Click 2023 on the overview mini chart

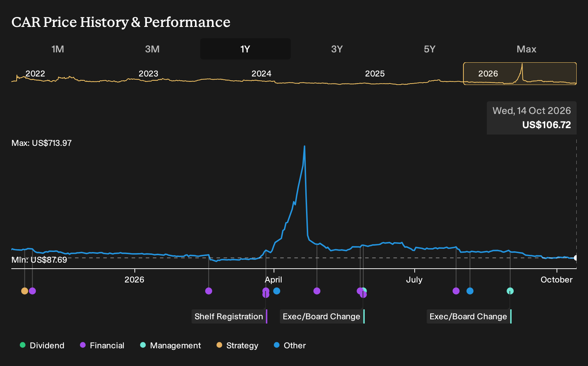pos(148,74)
